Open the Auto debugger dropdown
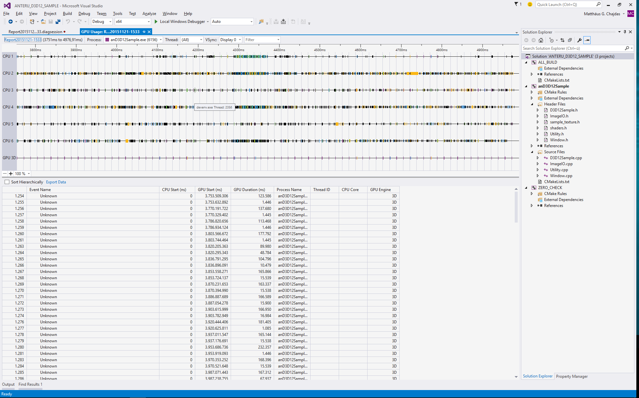Image resolution: width=639 pixels, height=398 pixels. [232, 22]
